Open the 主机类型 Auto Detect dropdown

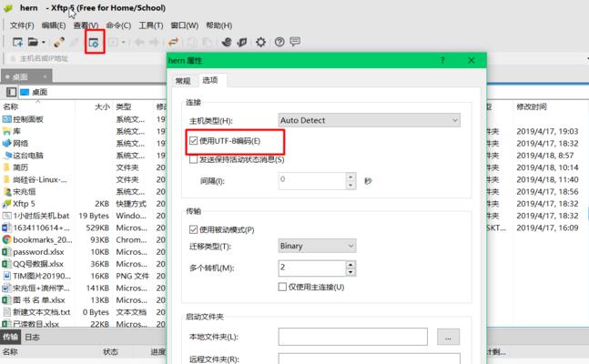coord(370,121)
